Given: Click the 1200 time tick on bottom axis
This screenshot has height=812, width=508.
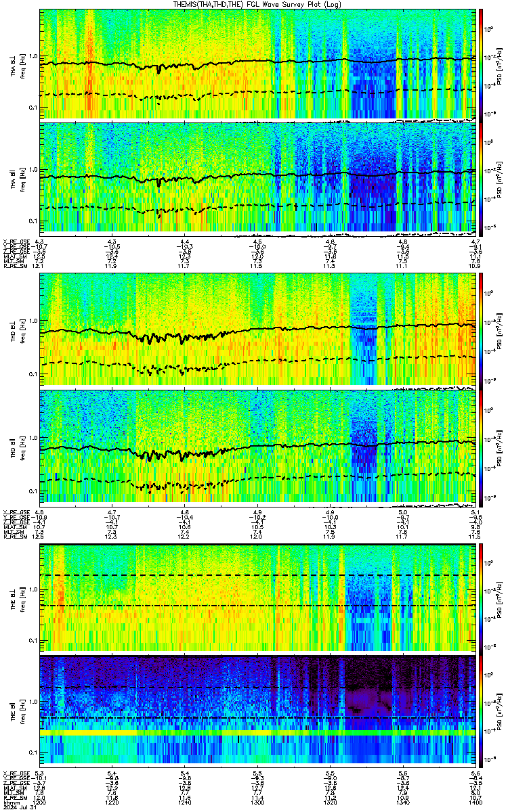Looking at the screenshot, I should pos(40,803).
